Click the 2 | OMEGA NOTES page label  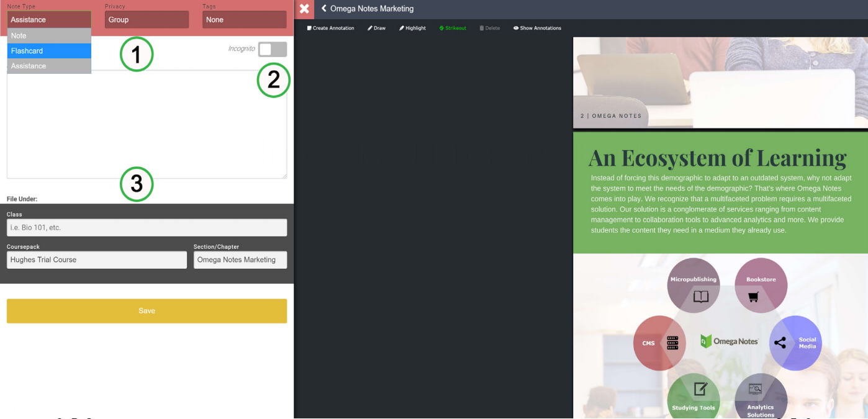tap(611, 116)
